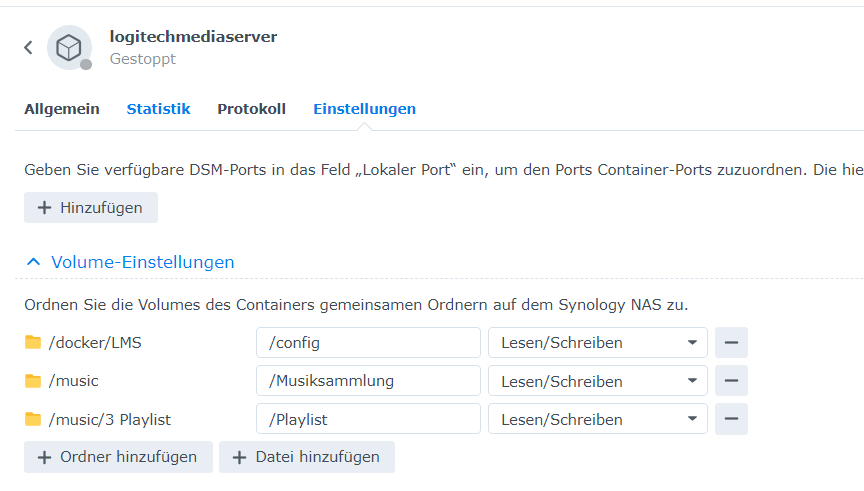The image size is (864, 491).
Task: Remove the /Musiksammlung volume with minus button
Action: coord(731,381)
